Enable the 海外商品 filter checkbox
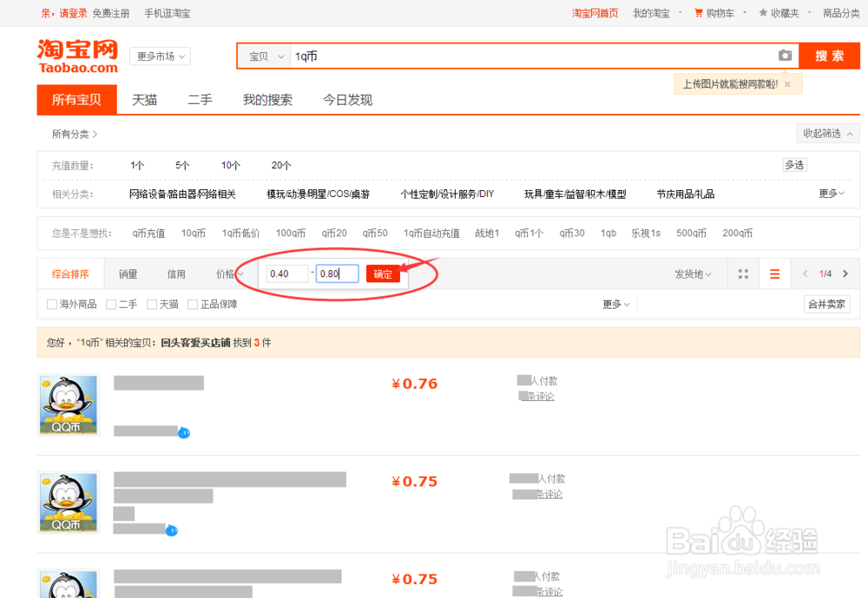The height and width of the screenshot is (598, 868). pos(50,304)
